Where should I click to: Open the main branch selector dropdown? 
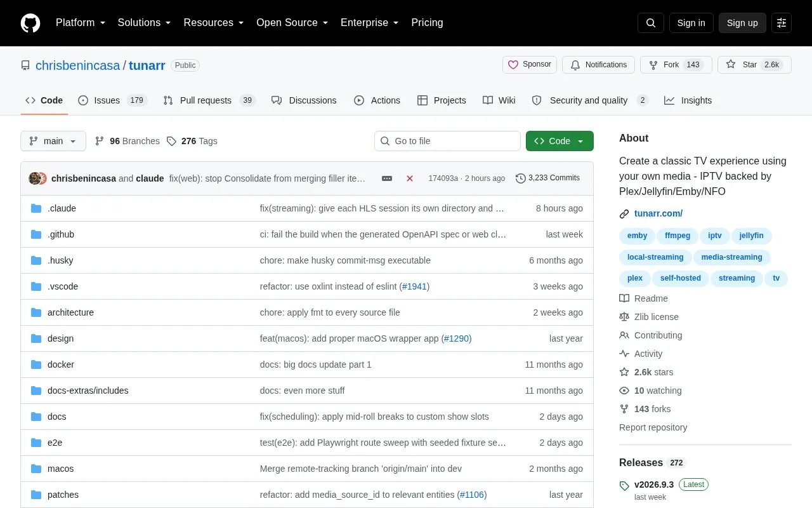tap(53, 141)
